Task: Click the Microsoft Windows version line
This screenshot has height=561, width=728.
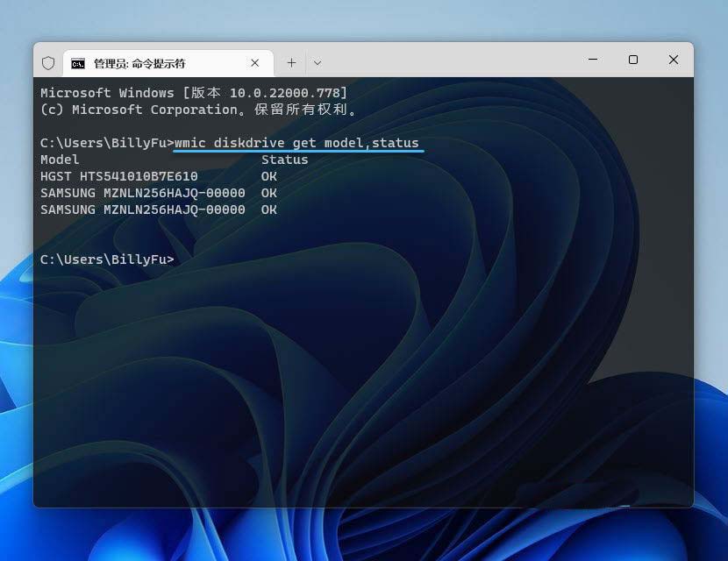Action: [193, 93]
